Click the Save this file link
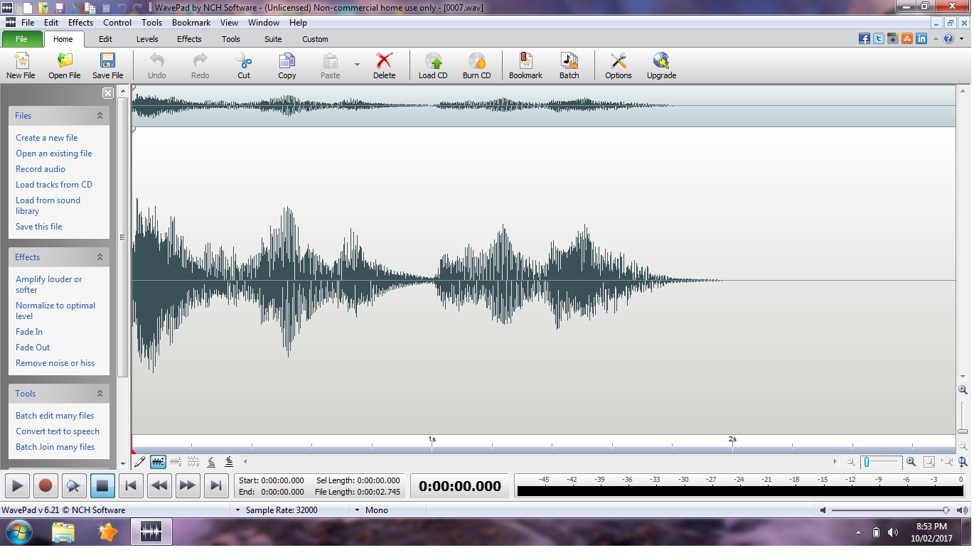Screen dimensions: 974x560 click(x=38, y=226)
